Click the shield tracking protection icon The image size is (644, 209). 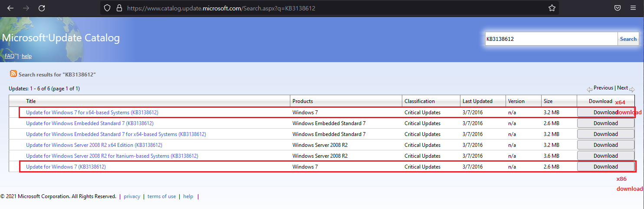click(108, 8)
